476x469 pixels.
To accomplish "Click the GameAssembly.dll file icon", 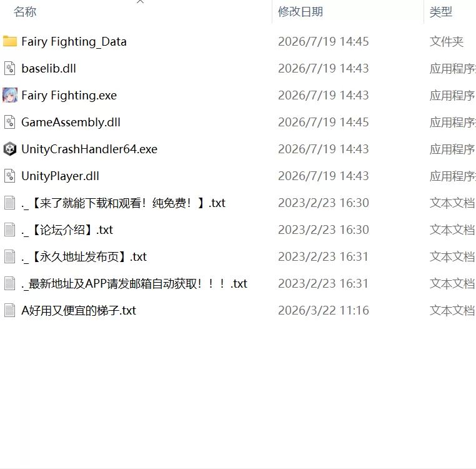I will point(10,122).
